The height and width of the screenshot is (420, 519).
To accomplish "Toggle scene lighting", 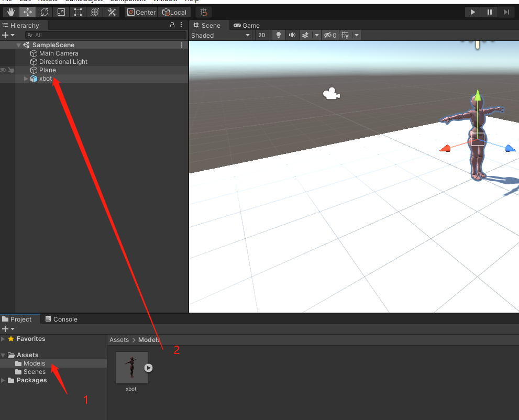I will click(x=279, y=36).
